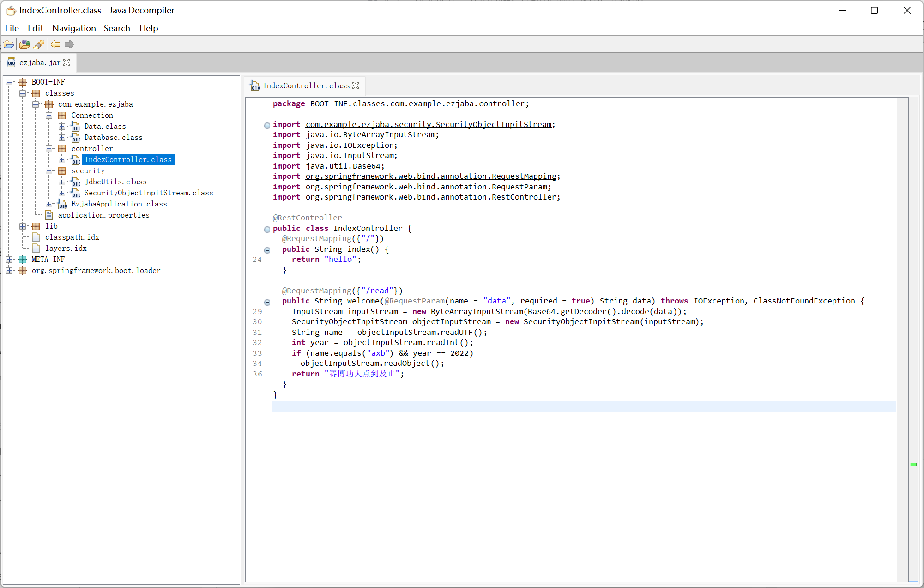Select application.properties in the tree
Image resolution: width=924 pixels, height=588 pixels.
(103, 215)
